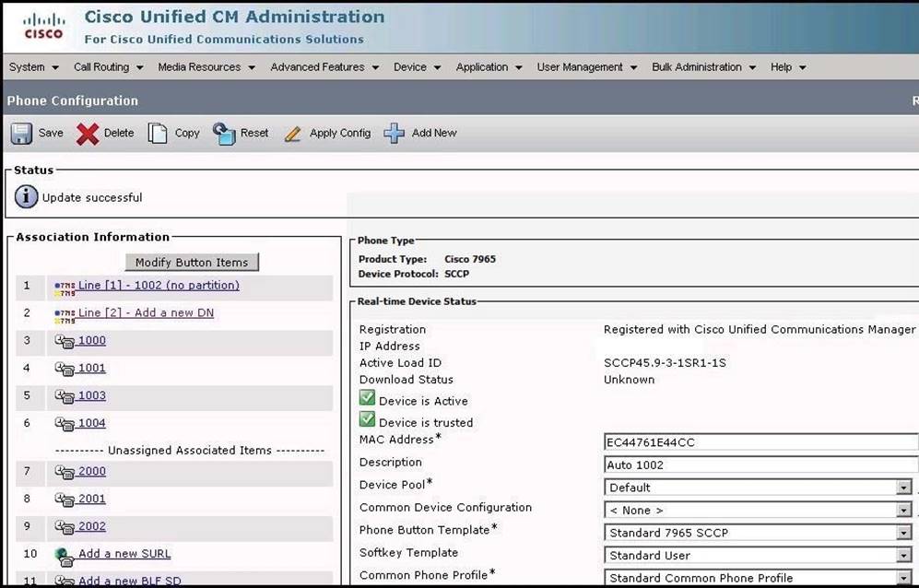Open the Add a new SURL link
Screen dimensions: 919x588
coord(124,554)
